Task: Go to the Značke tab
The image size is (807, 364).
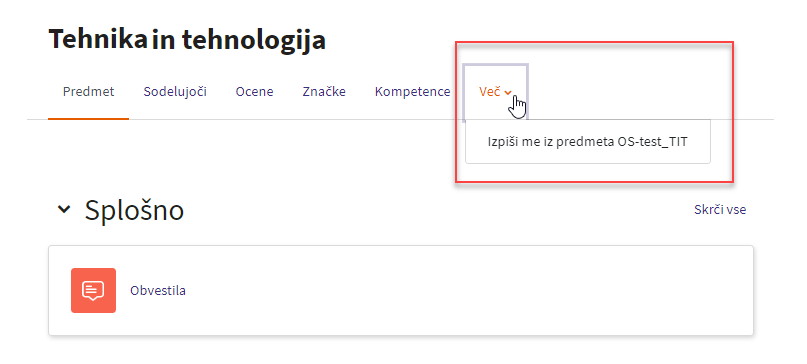Action: 324,92
